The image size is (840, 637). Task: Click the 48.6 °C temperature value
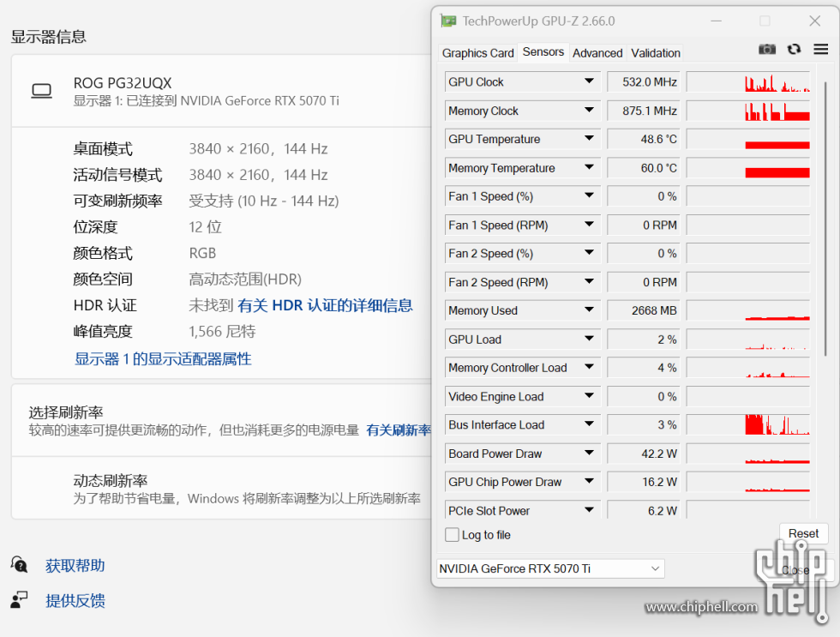pyautogui.click(x=644, y=139)
